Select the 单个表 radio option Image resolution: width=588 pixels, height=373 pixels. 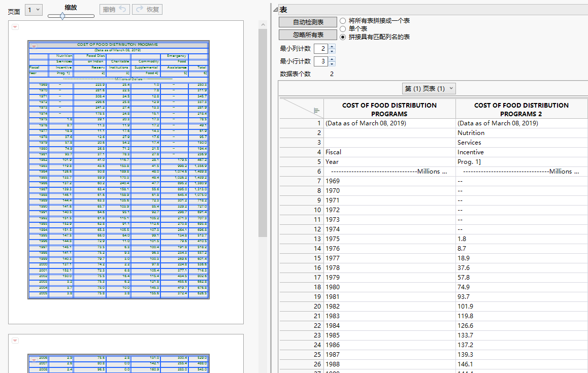tap(343, 29)
